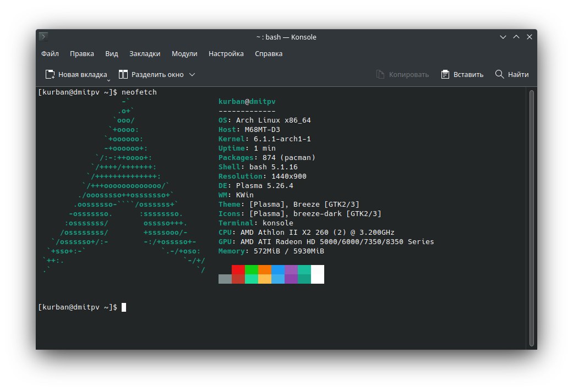The height and width of the screenshot is (392, 573).
Task: Click the white color block
Action: click(x=318, y=274)
